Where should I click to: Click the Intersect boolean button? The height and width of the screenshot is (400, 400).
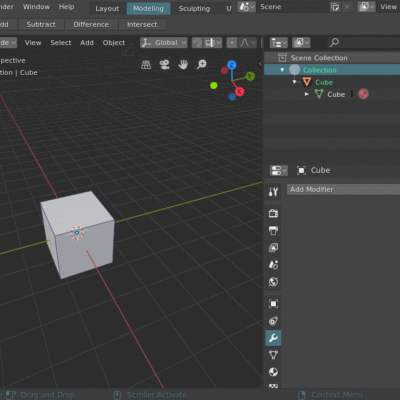point(142,24)
